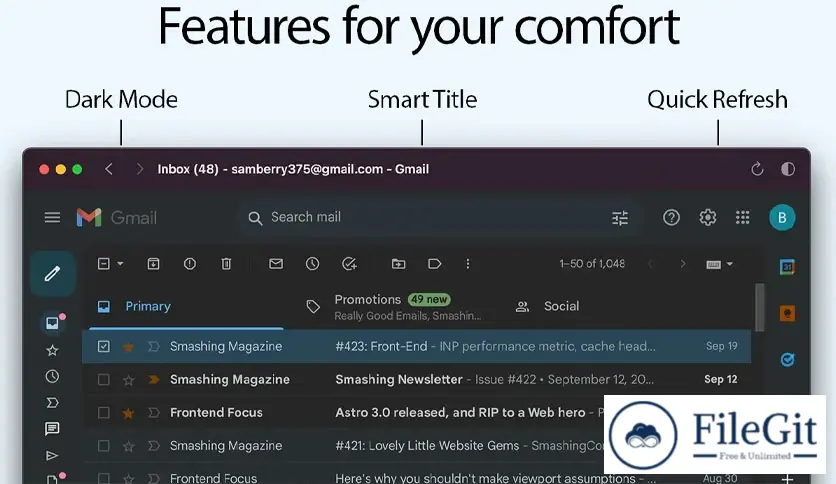Screen dimensions: 836x484
Task: Open Snoozed clock in left sidebar
Action: [x=52, y=376]
